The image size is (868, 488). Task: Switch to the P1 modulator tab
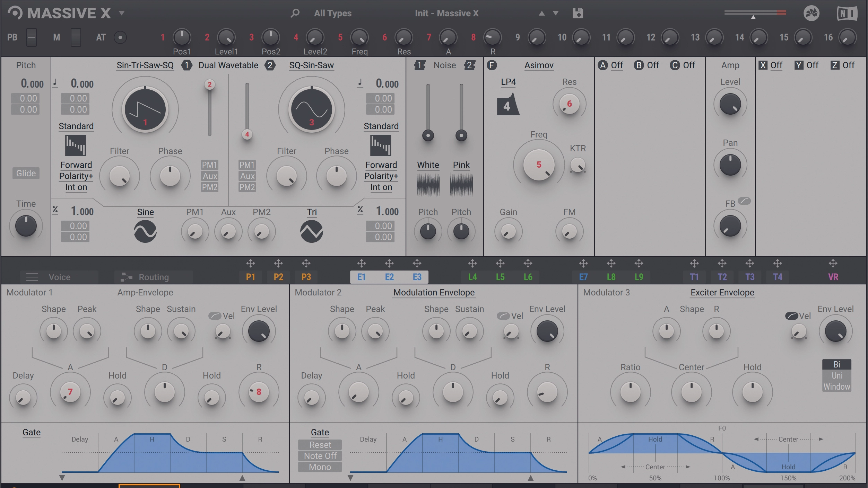[251, 277]
